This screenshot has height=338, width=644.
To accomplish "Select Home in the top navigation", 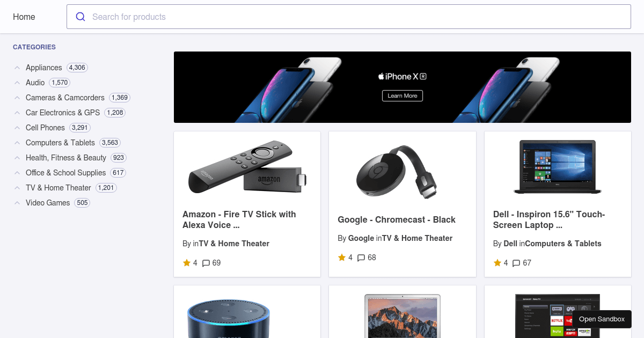I will [x=24, y=17].
